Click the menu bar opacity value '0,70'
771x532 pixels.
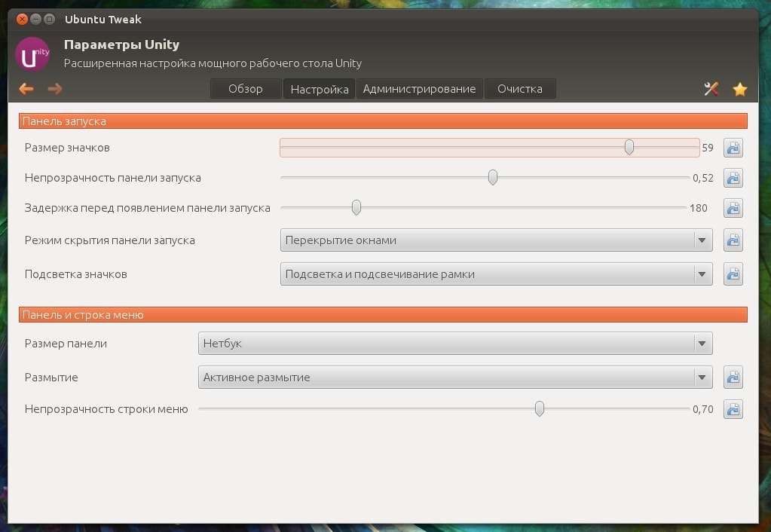tap(703, 409)
